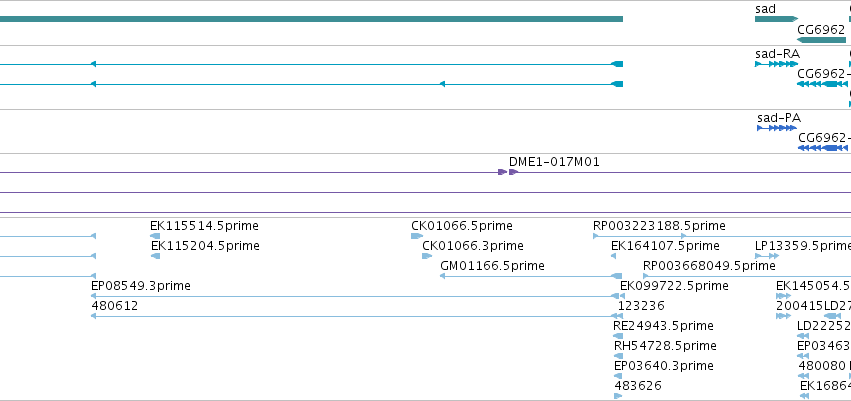The width and height of the screenshot is (851, 401).
Task: Click the DME1-017M01 purple arrow markers
Action: (x=509, y=172)
